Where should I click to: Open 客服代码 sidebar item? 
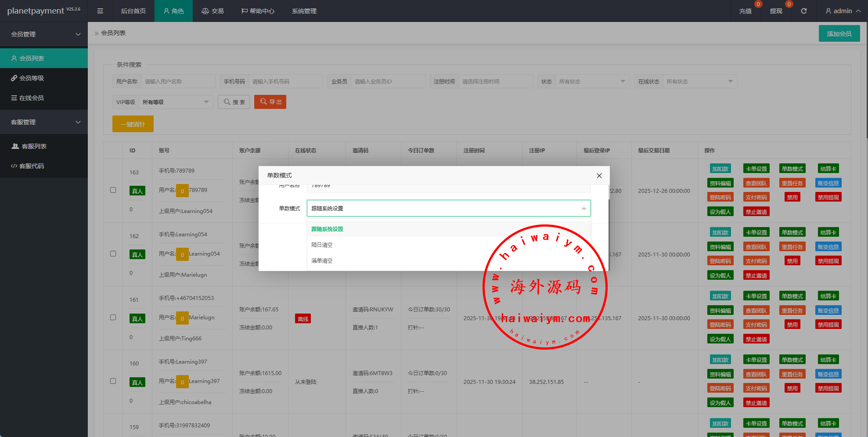(x=32, y=166)
